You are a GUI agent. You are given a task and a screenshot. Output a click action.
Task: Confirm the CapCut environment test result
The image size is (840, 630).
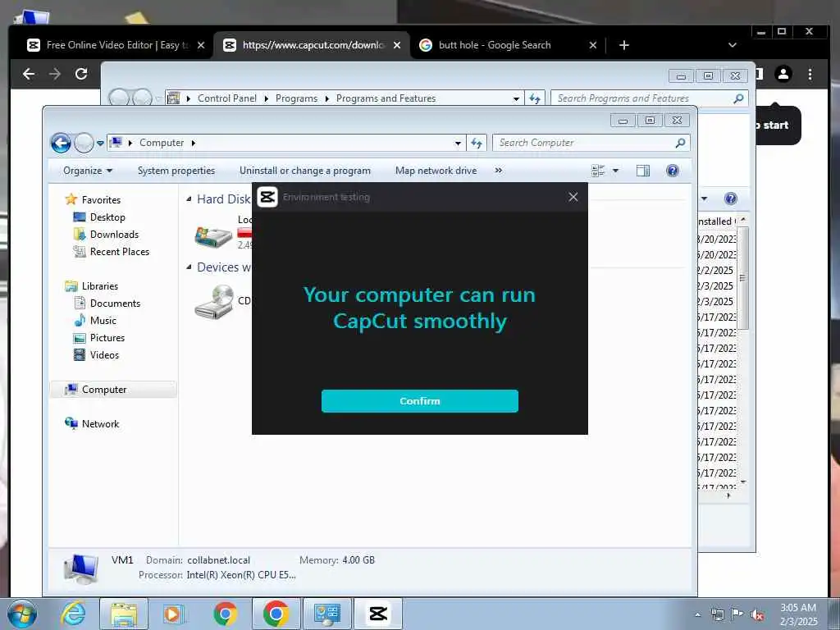click(419, 401)
